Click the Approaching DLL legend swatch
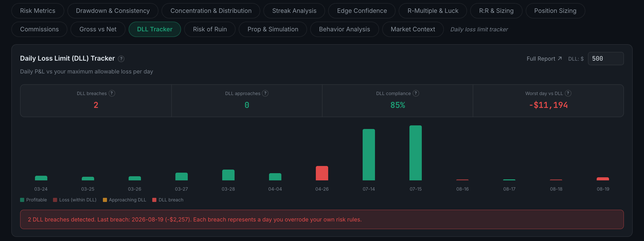The image size is (644, 241). 105,200
